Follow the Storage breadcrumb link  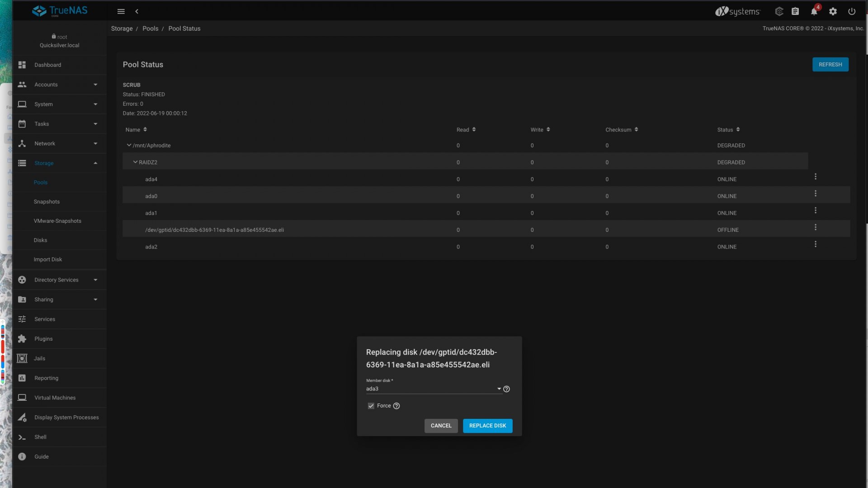coord(122,28)
